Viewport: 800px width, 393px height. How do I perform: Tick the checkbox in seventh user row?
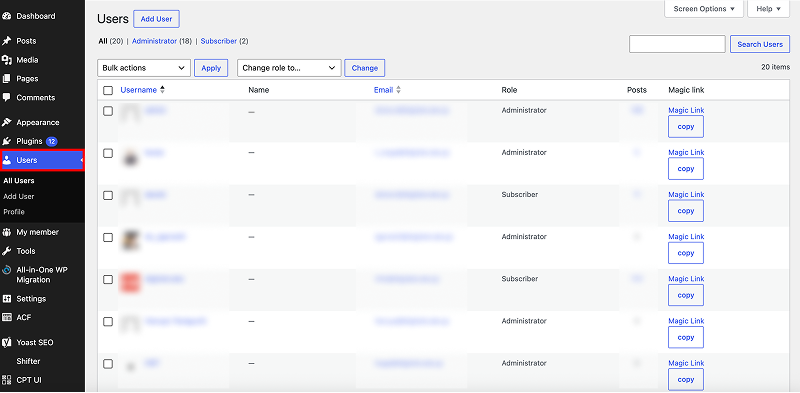click(x=108, y=364)
